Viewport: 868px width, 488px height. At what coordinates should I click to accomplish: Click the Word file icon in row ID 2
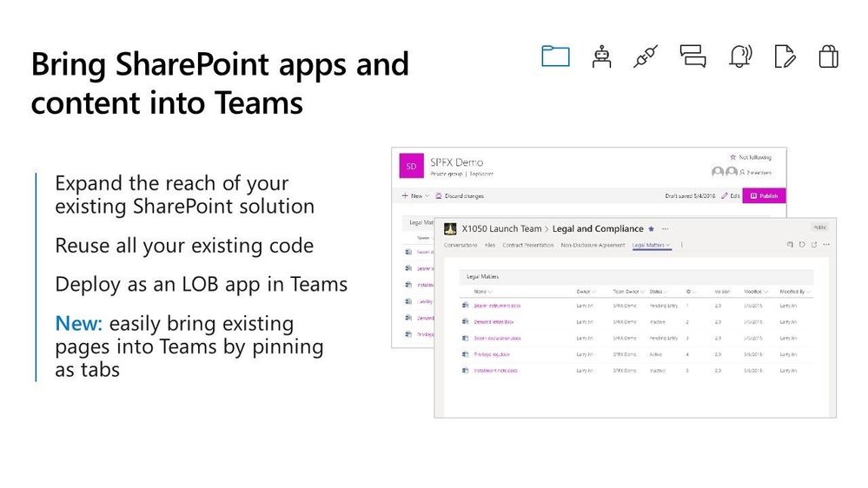coord(465,321)
